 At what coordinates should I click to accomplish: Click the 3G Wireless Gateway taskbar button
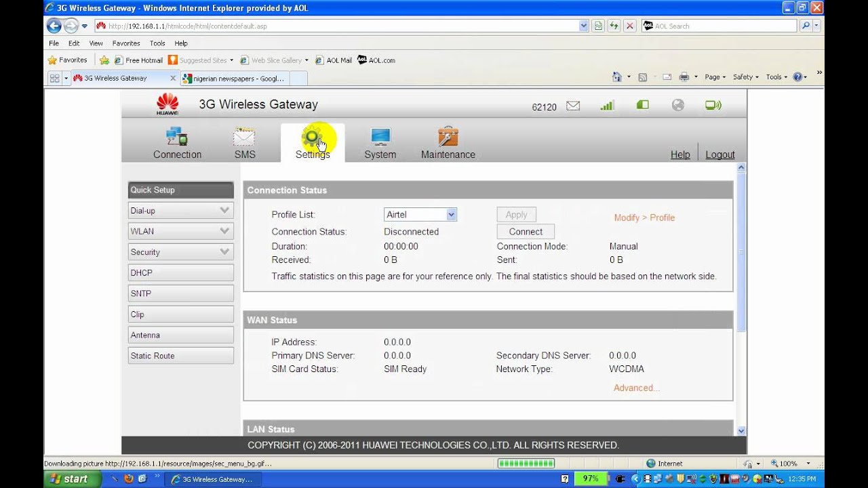coord(214,479)
